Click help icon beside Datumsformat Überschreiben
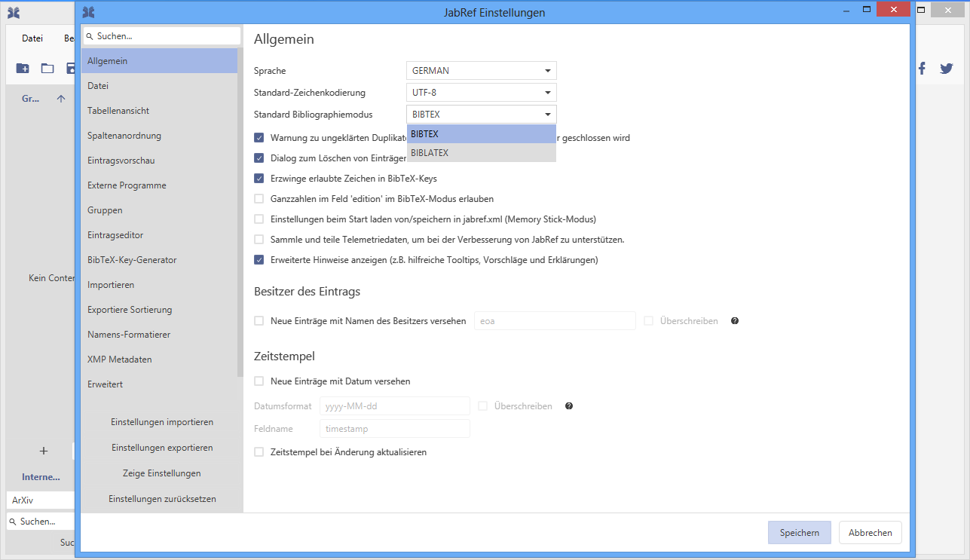The width and height of the screenshot is (970, 560). [569, 406]
